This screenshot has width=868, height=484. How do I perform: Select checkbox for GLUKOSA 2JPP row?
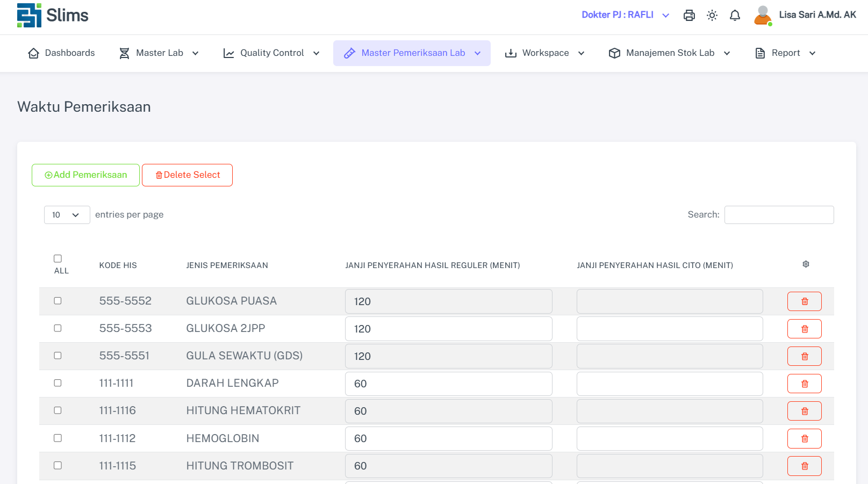[x=58, y=328]
